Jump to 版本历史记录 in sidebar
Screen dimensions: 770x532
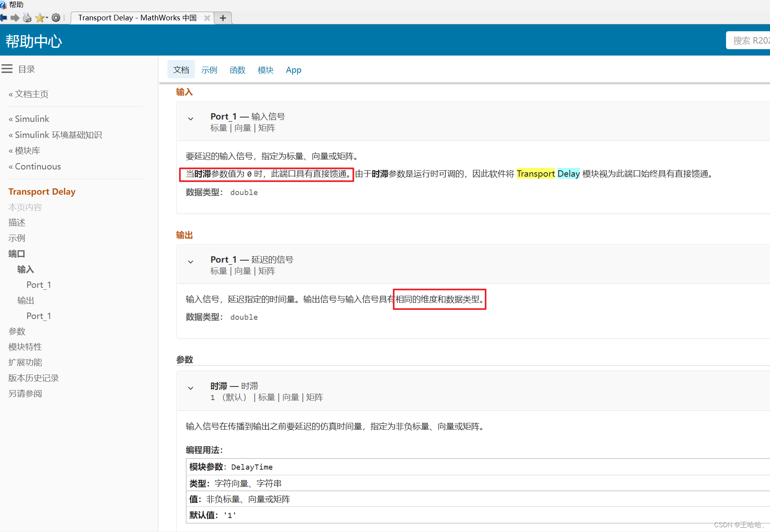click(x=34, y=378)
